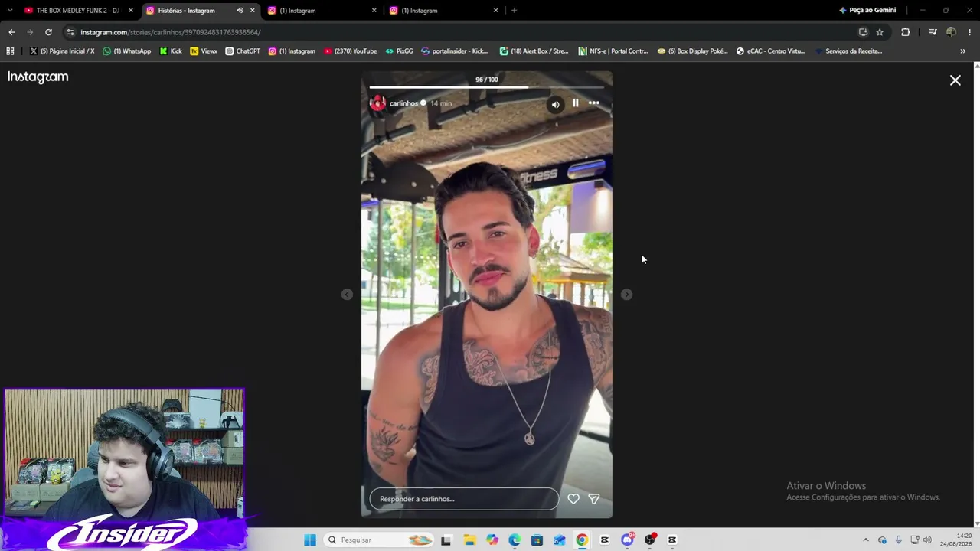980x551 pixels.
Task: Click the taskbar 'Pesquisar' search box
Action: (x=379, y=540)
